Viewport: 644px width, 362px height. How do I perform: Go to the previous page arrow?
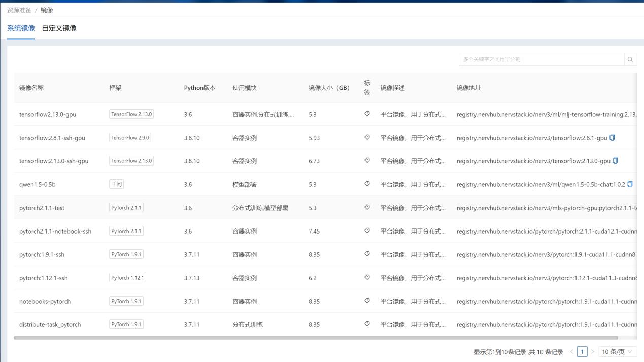[572, 352]
